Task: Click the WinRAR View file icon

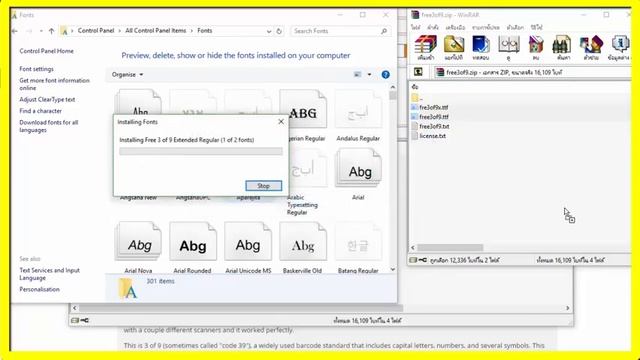Action: click(x=509, y=44)
